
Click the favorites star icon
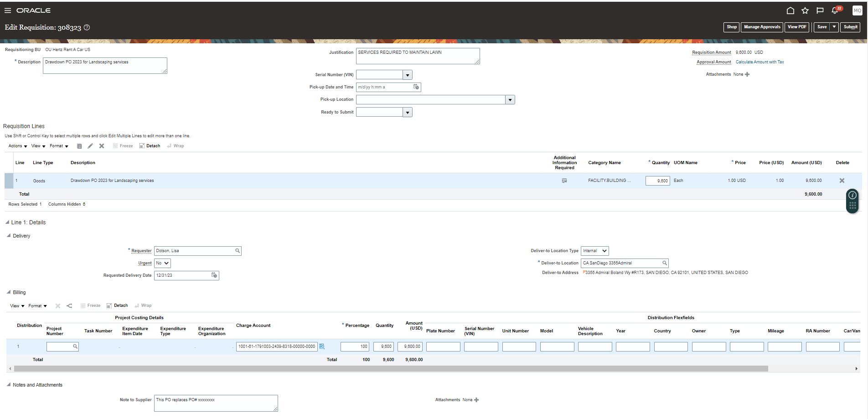tap(805, 10)
